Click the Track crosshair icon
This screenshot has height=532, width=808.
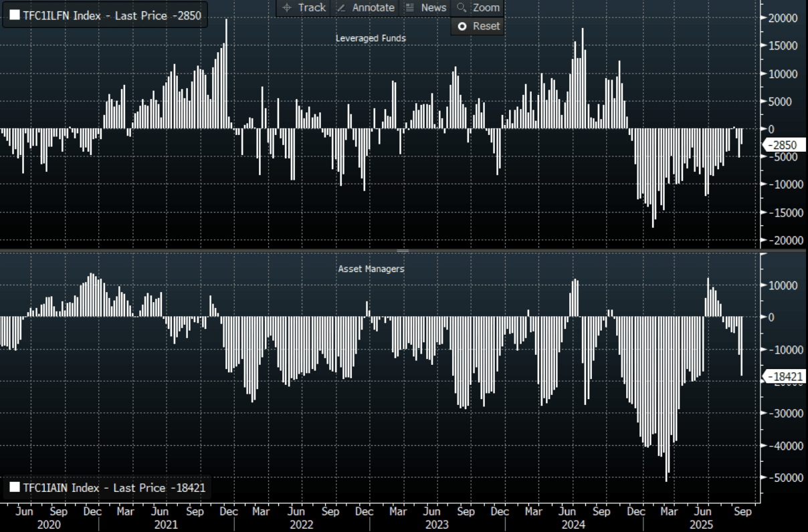[287, 7]
